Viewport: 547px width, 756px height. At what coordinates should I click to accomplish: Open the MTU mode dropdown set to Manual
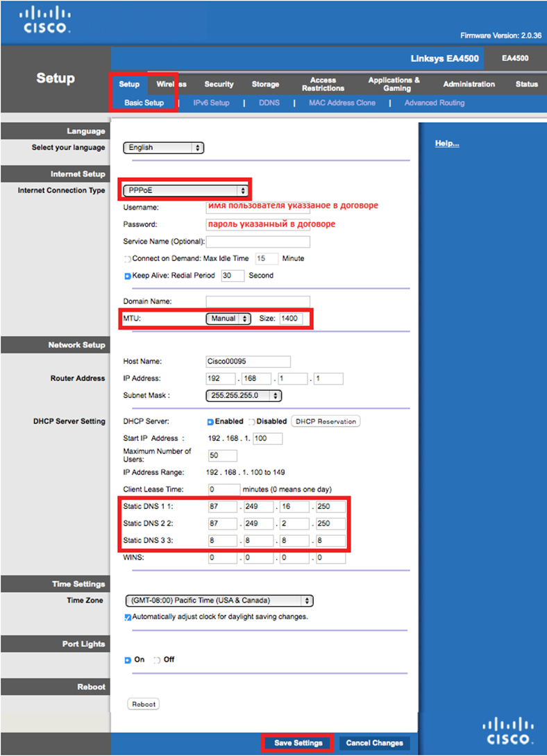pyautogui.click(x=228, y=319)
